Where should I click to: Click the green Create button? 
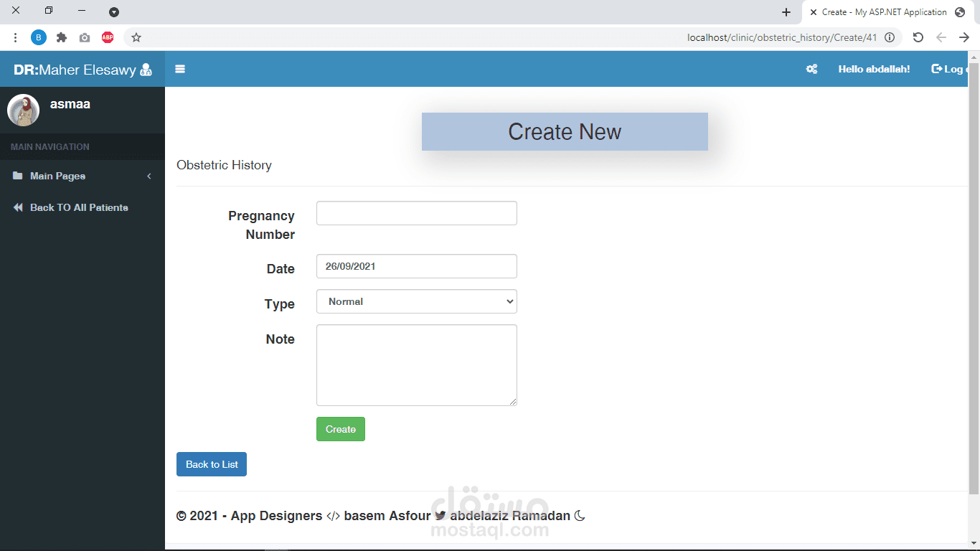tap(341, 429)
